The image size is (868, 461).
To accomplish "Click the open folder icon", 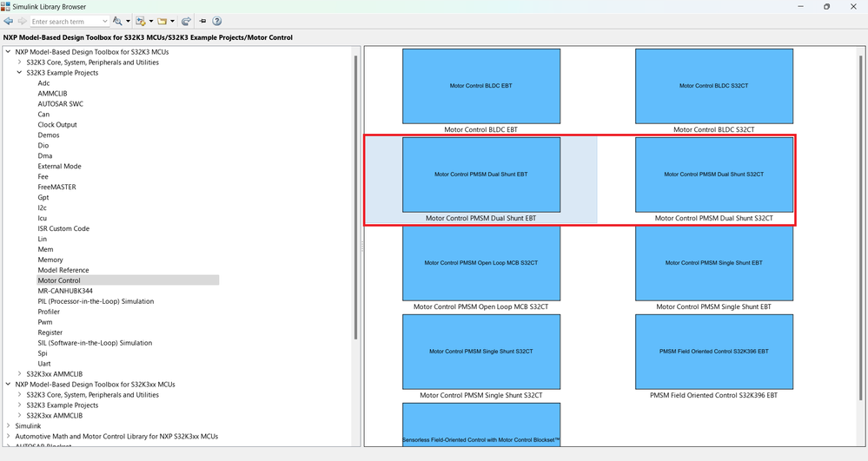I will 162,21.
